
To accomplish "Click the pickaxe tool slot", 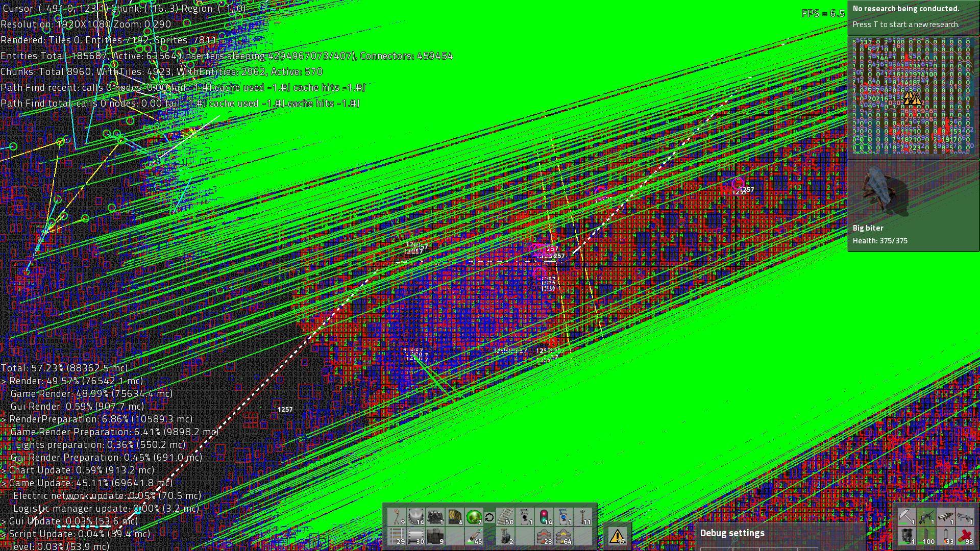I will coord(906,517).
